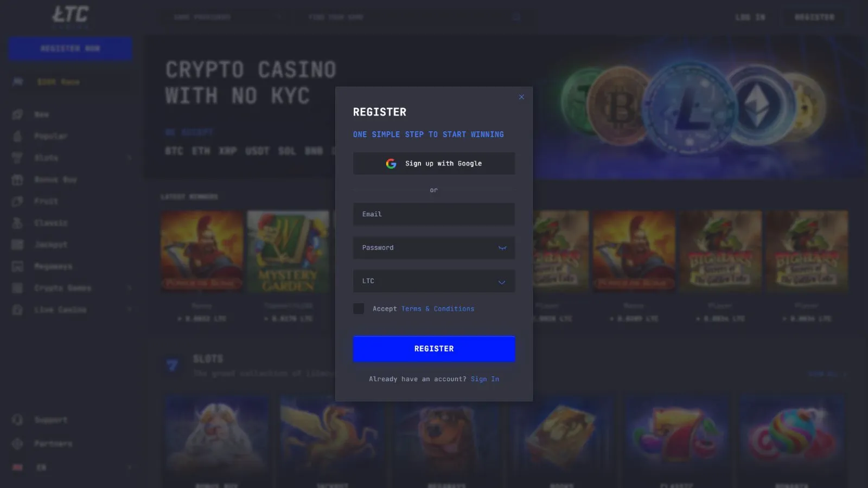The image size is (868, 488).
Task: Open the Jackpot sidebar menu item
Action: (x=51, y=245)
